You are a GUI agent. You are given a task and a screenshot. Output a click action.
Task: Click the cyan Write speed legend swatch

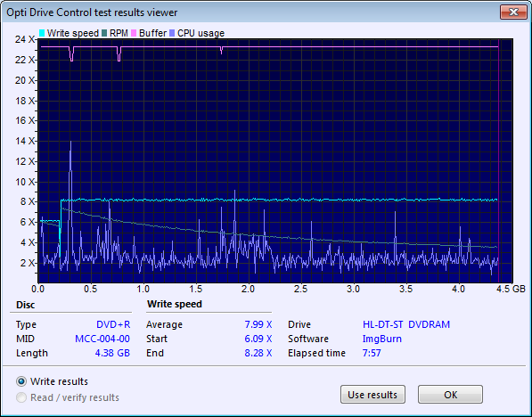coord(42,33)
